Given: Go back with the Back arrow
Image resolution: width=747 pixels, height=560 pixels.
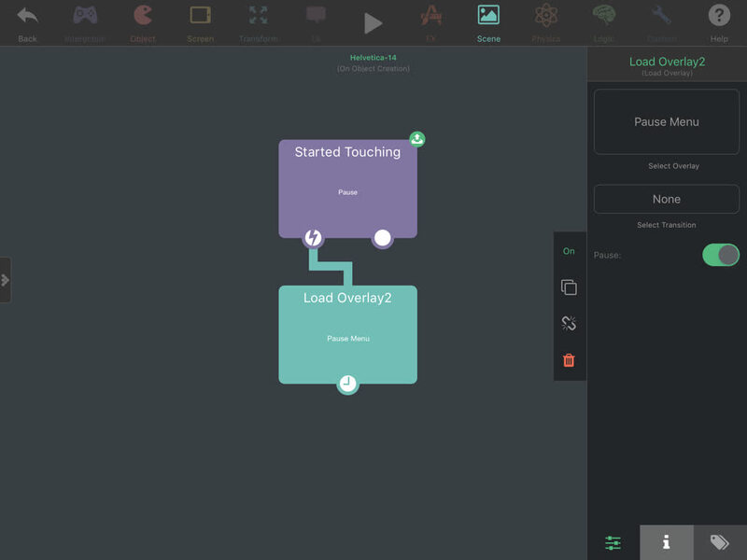Looking at the screenshot, I should click(x=27, y=22).
